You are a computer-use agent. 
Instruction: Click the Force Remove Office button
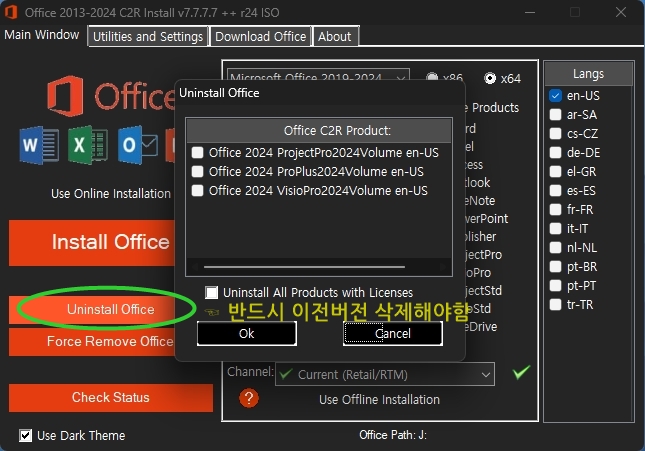92,342
